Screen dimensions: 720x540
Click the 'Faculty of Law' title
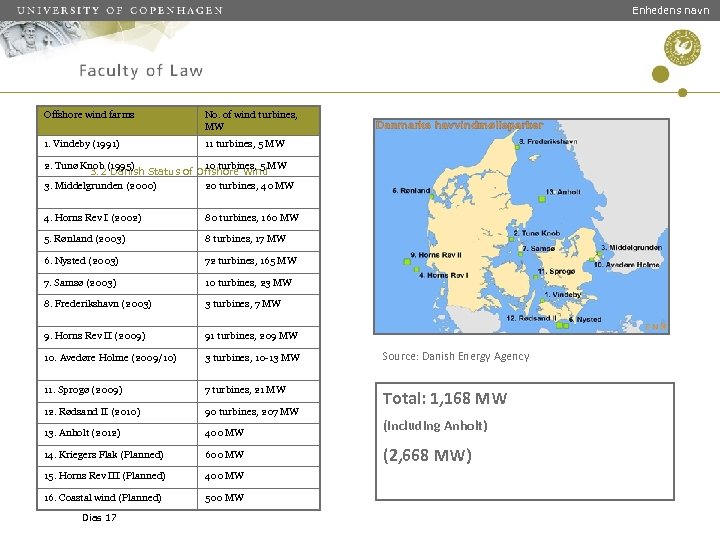coord(141,71)
